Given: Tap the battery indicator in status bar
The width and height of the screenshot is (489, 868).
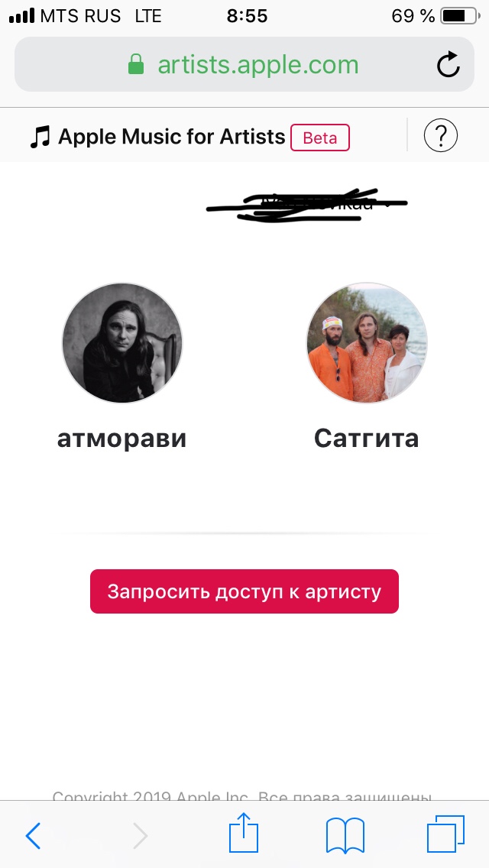Looking at the screenshot, I should 460,16.
